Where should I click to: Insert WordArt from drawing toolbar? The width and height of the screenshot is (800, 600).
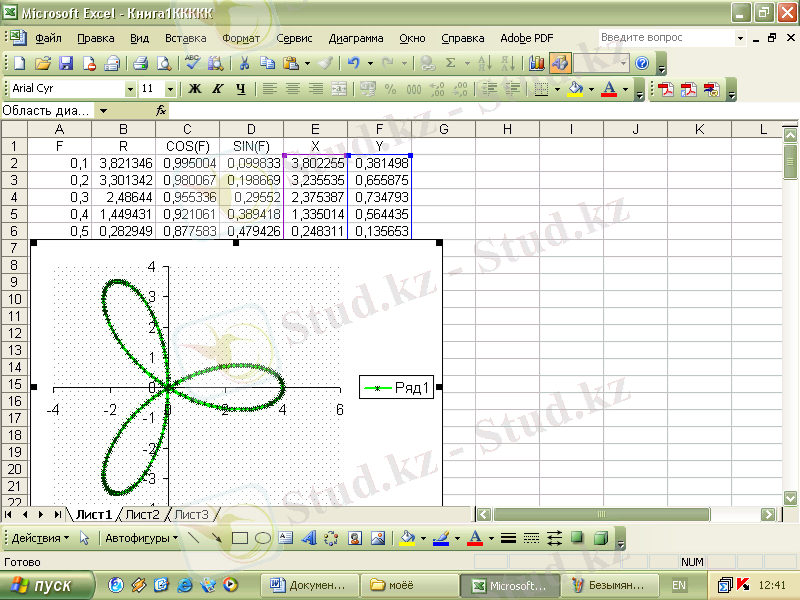(309, 538)
